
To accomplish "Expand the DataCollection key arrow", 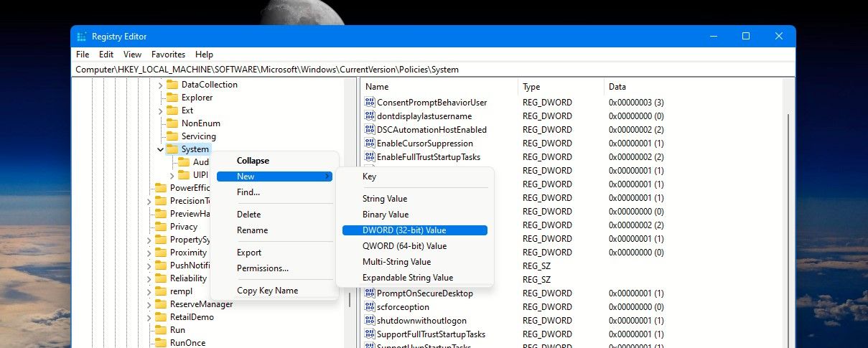I will click(x=159, y=85).
